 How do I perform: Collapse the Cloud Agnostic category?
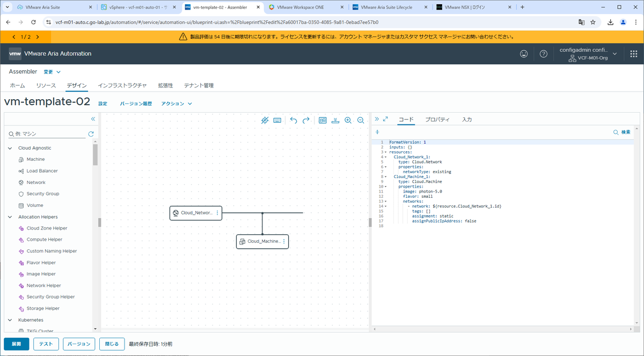10,148
